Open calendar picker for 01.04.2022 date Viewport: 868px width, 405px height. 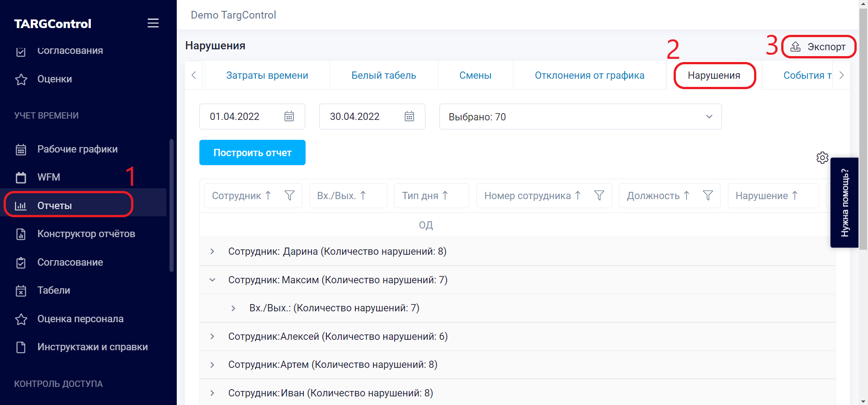[289, 116]
